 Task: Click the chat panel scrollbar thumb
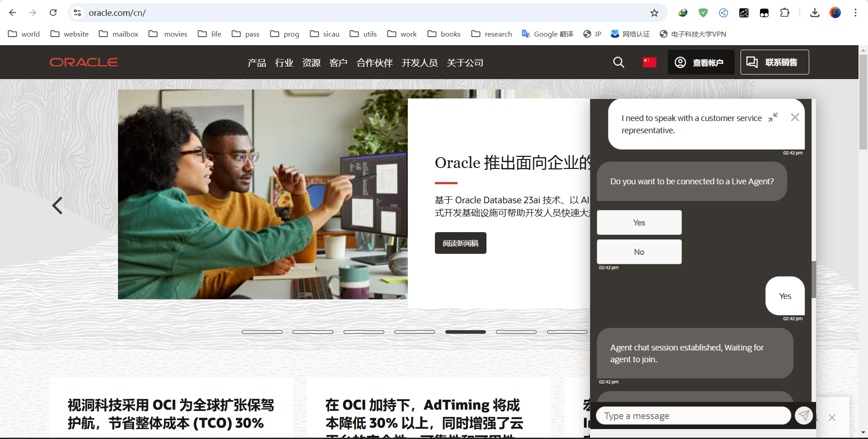pyautogui.click(x=814, y=279)
